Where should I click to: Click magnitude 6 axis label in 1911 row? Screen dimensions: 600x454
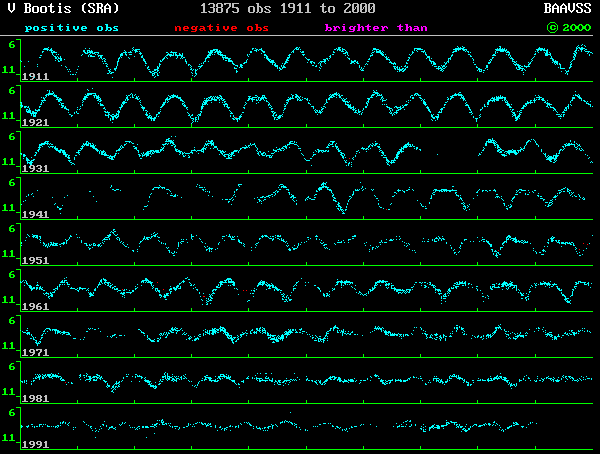coord(11,45)
